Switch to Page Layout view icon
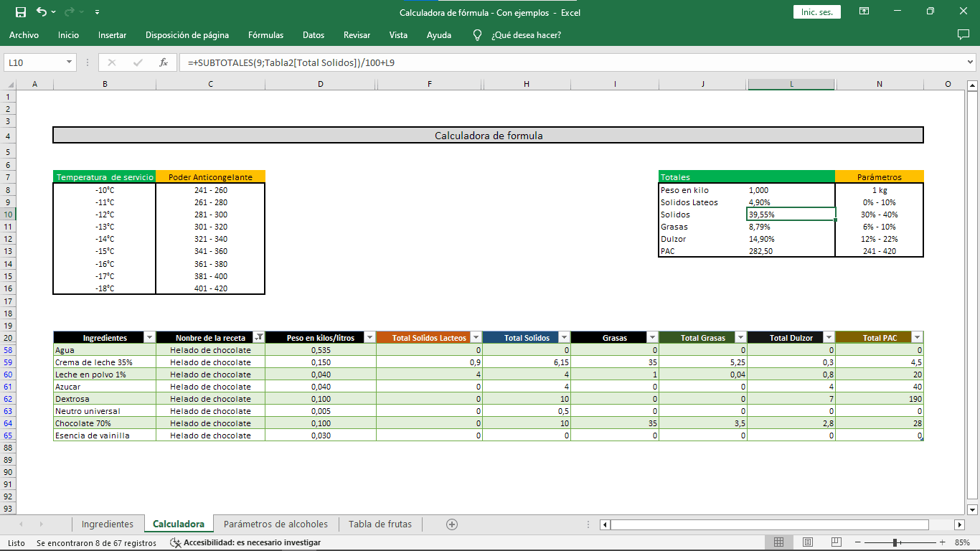The height and width of the screenshot is (551, 980). [x=808, y=542]
